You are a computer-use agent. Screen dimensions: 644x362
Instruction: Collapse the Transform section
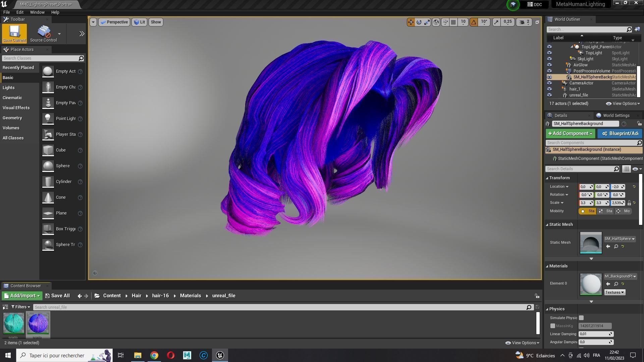(547, 178)
